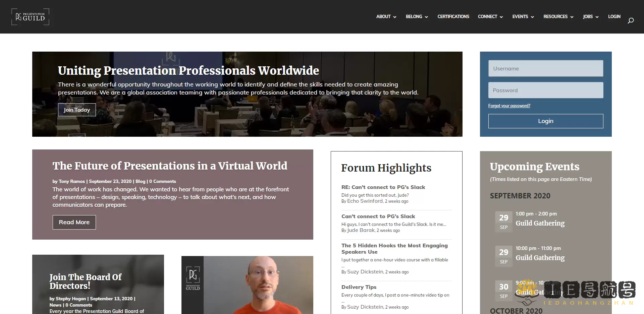The height and width of the screenshot is (314, 644).
Task: Click the video thumbnail of the speaker
Action: 247,285
